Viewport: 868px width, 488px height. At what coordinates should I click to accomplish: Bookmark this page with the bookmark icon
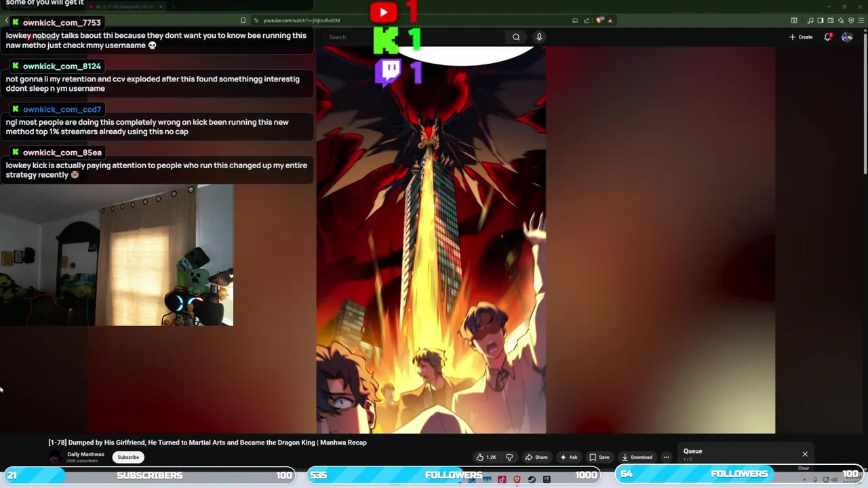tap(243, 20)
